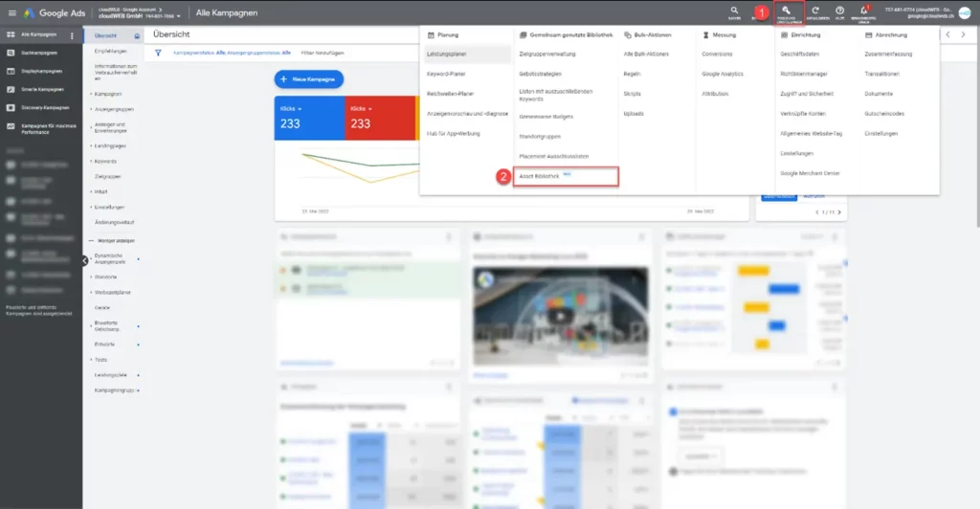Collapse the side panel arrow handle
The image size is (980, 509).
[x=85, y=261]
